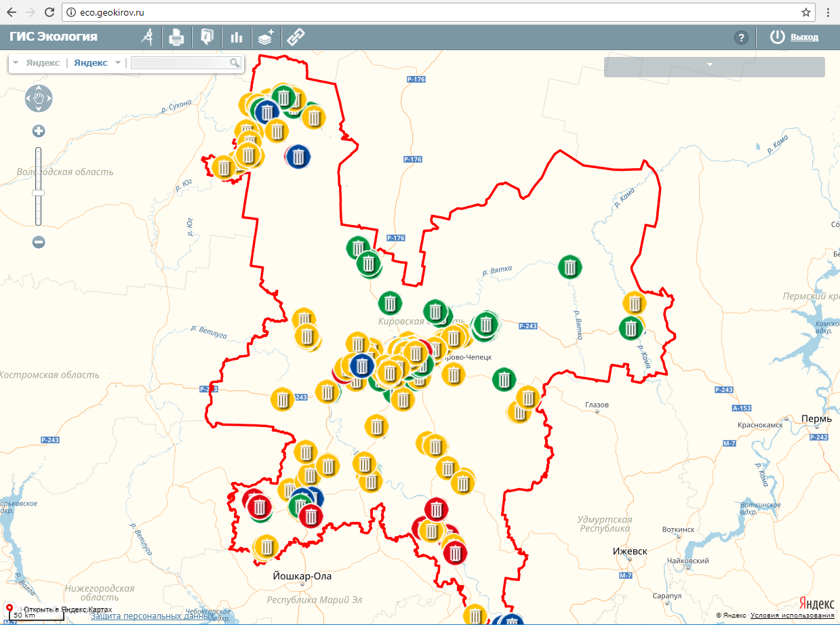Click the chain link share icon
The height and width of the screenshot is (625, 840).
[296, 37]
